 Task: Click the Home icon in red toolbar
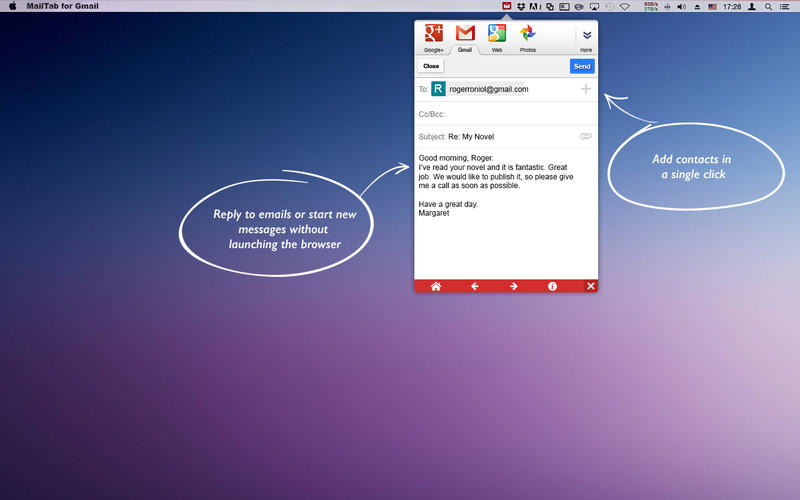[x=436, y=286]
